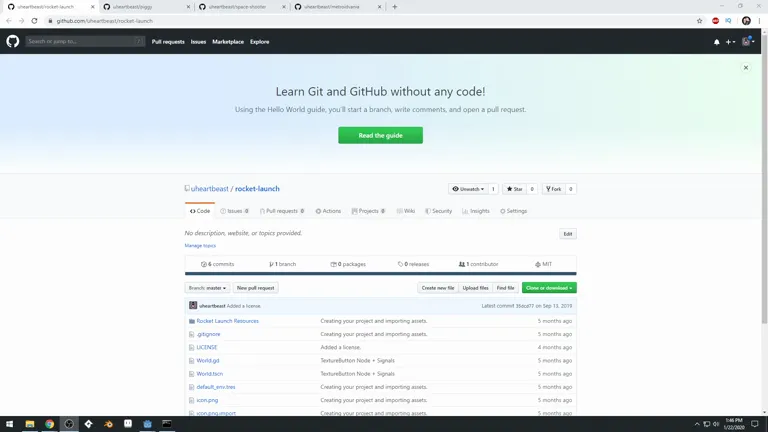The width and height of the screenshot is (768, 432).
Task: Bookmark this page with the star icon
Action: coord(699,21)
